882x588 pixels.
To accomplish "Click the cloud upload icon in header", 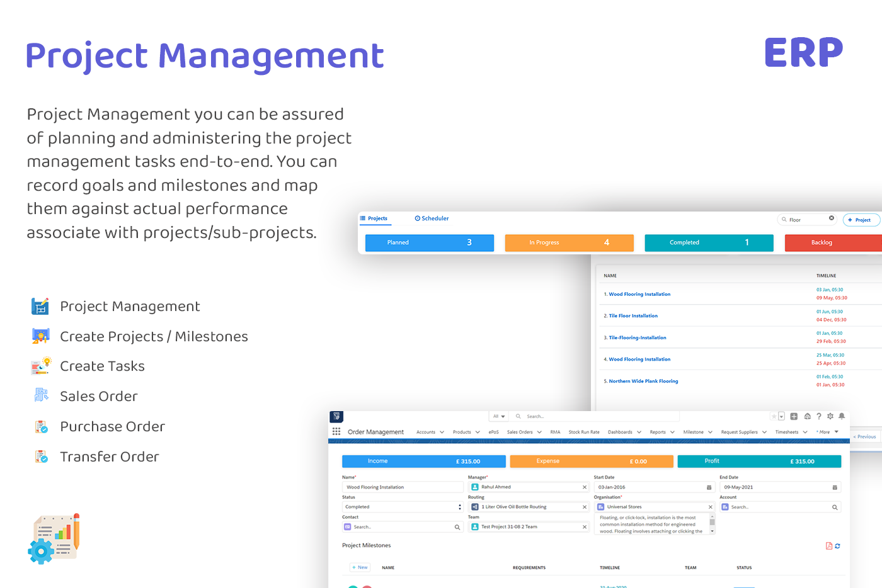I will (x=808, y=416).
